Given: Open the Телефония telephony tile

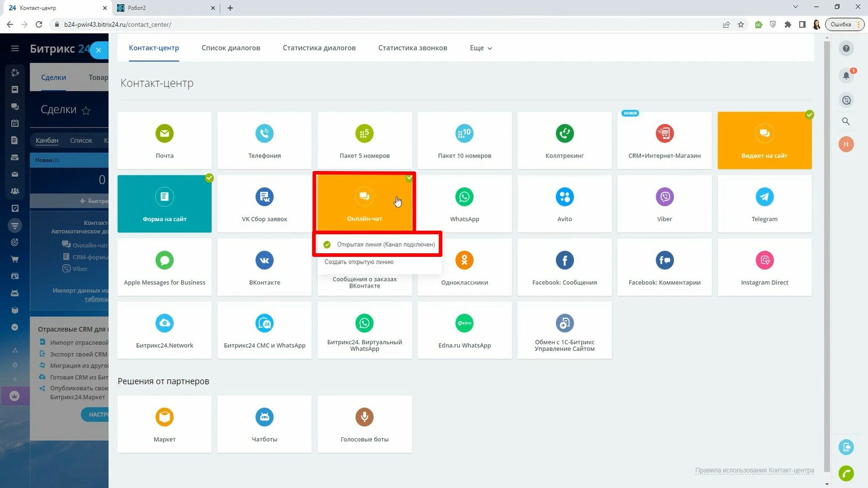Looking at the screenshot, I should (265, 140).
